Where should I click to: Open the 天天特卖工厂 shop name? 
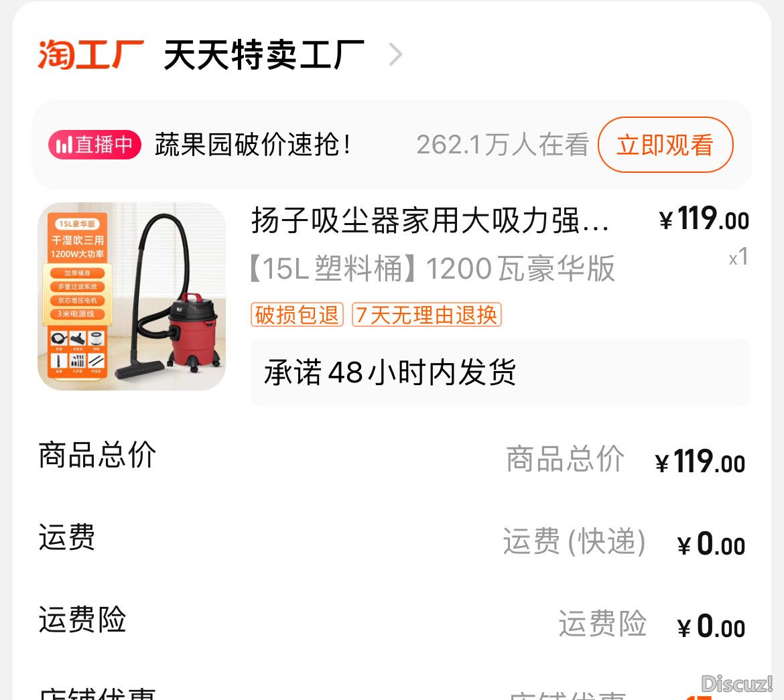[x=264, y=54]
